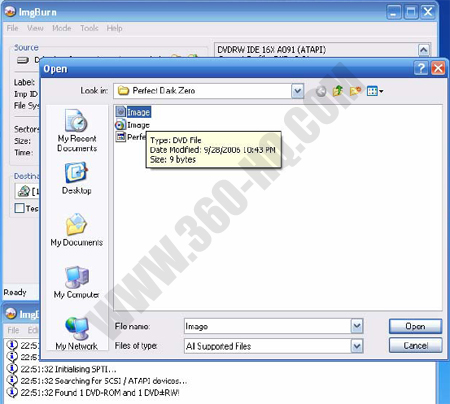The image size is (450, 404).
Task: Expand the Look in folder dropdown
Action: pyautogui.click(x=297, y=91)
